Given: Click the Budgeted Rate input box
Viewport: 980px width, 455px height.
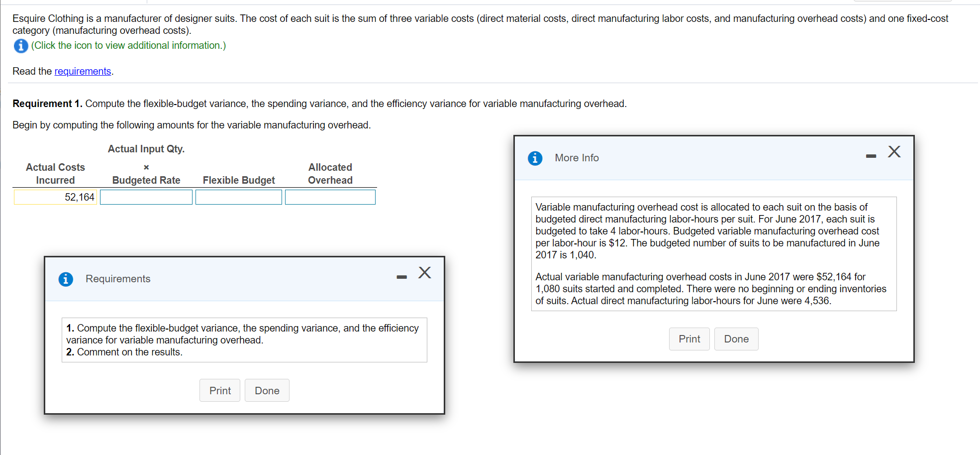Looking at the screenshot, I should 146,197.
